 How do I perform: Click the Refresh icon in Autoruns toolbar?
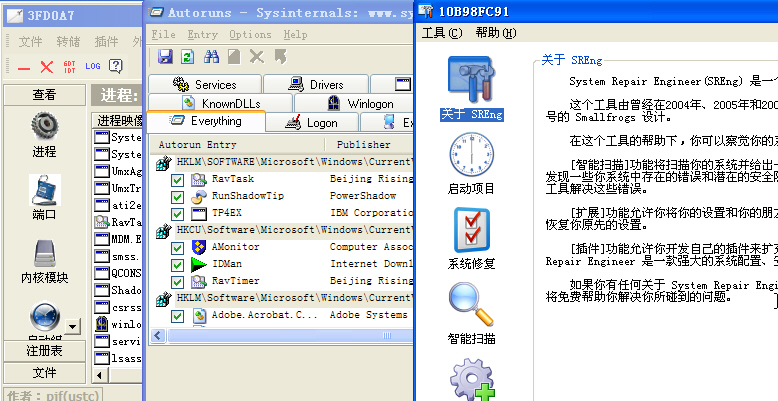coord(188,56)
